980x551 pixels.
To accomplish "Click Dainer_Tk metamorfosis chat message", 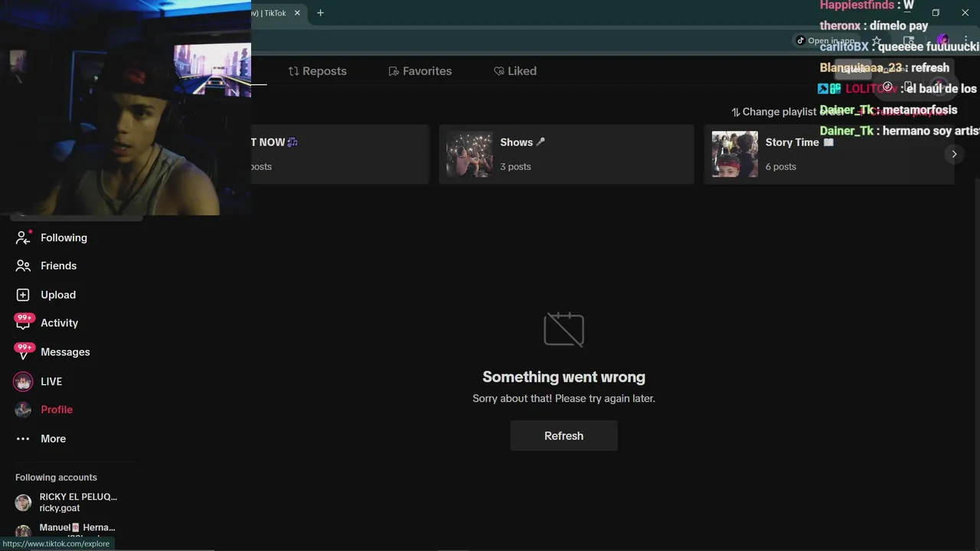I will 888,110.
